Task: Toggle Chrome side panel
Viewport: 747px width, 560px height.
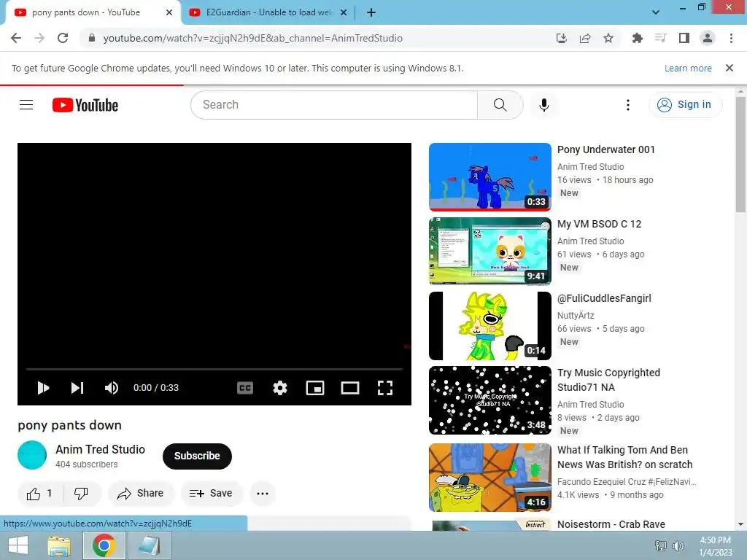Action: [684, 38]
